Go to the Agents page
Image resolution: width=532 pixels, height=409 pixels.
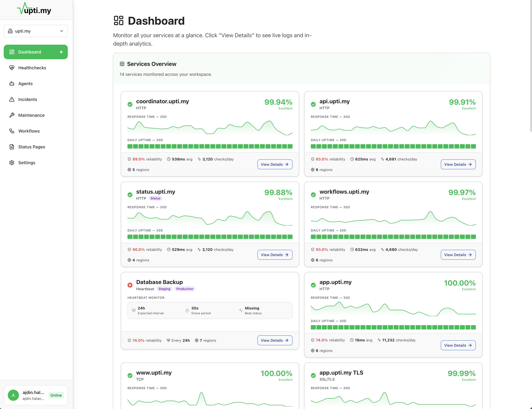(x=36, y=84)
